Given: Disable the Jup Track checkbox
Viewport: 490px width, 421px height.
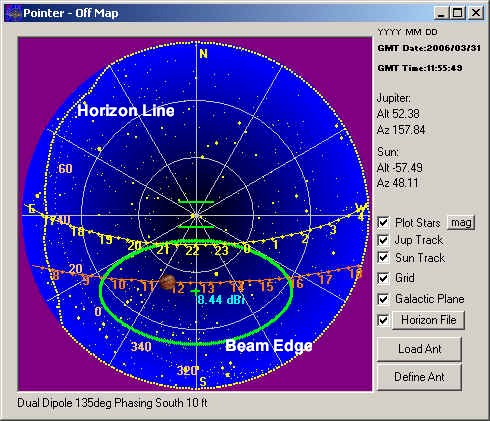Looking at the screenshot, I should click(383, 240).
